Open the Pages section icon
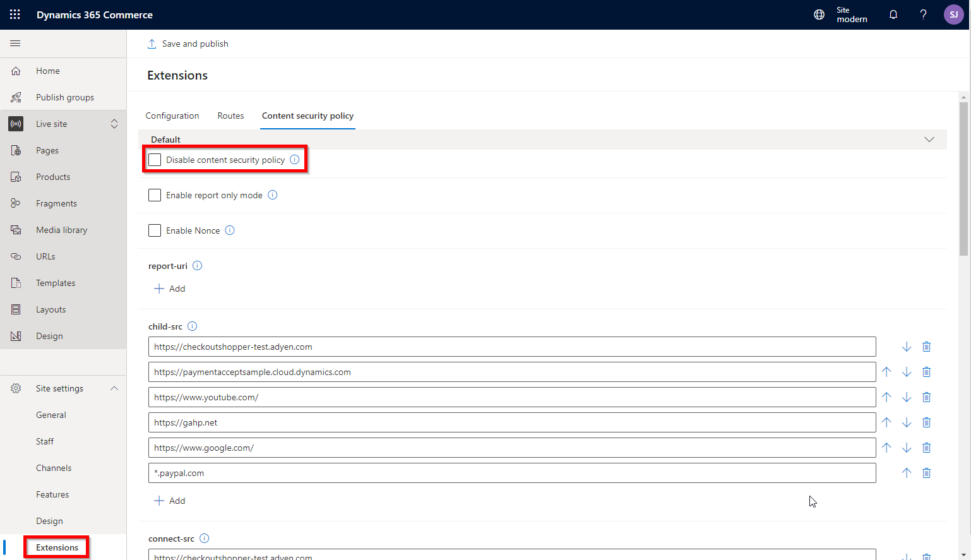Image resolution: width=971 pixels, height=560 pixels. coord(16,150)
